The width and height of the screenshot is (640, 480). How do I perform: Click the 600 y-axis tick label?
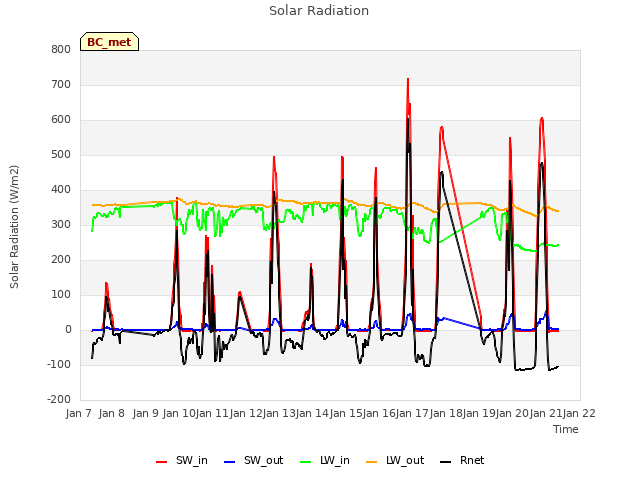point(61,120)
